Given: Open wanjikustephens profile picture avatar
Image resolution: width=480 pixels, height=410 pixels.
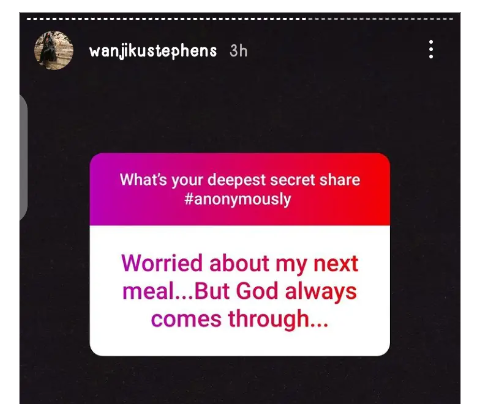Looking at the screenshot, I should click(54, 50).
